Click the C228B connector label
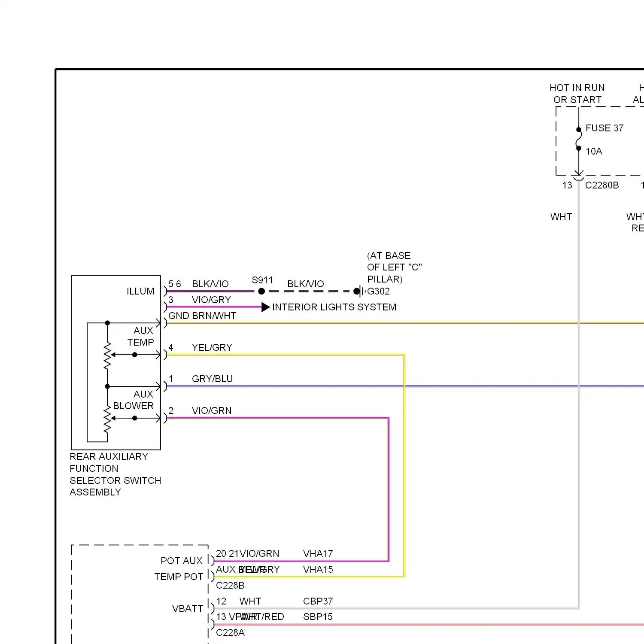The height and width of the screenshot is (644, 644). pos(230,585)
